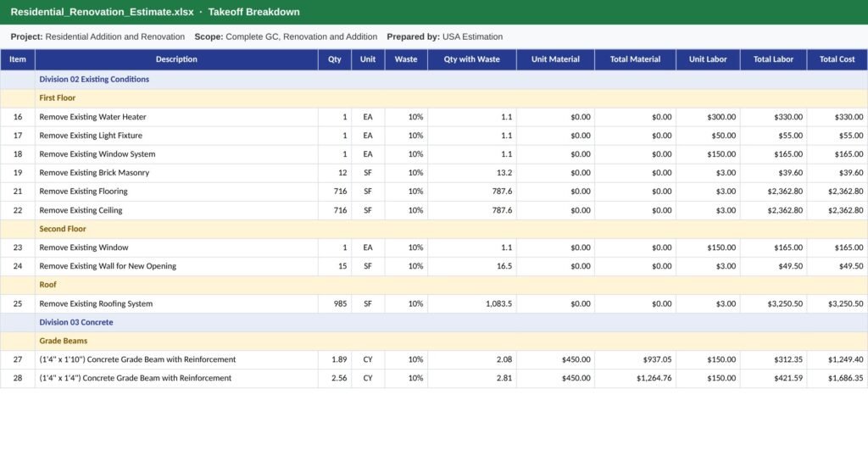Click Remove Existing Light Fixture cell
The height and width of the screenshot is (467, 868).
point(176,136)
